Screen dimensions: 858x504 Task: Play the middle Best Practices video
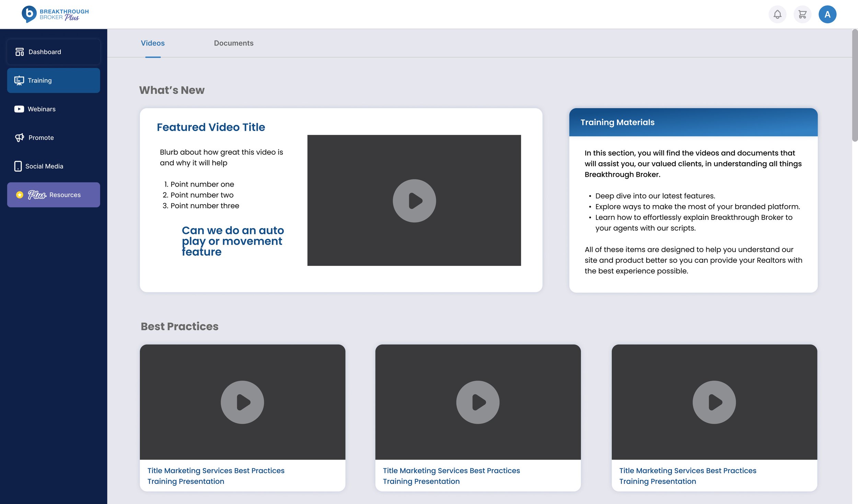478,402
